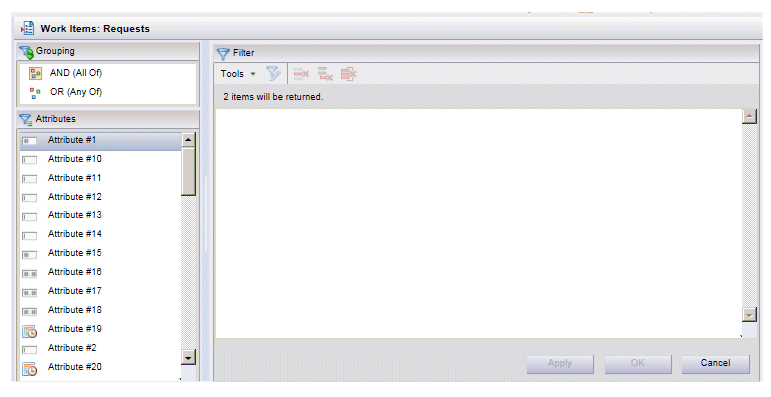Image resolution: width=771 pixels, height=397 pixels.
Task: Click the attributes list scrollbar thumb
Action: (x=188, y=171)
